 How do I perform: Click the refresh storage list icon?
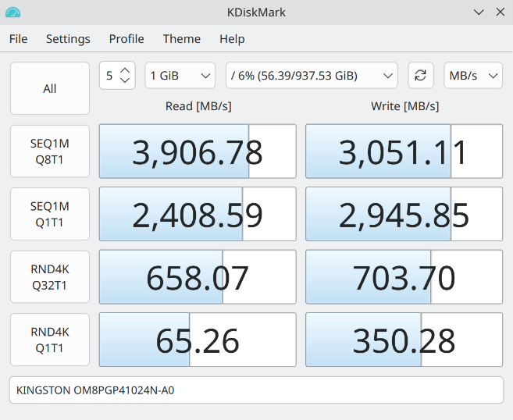tap(420, 76)
